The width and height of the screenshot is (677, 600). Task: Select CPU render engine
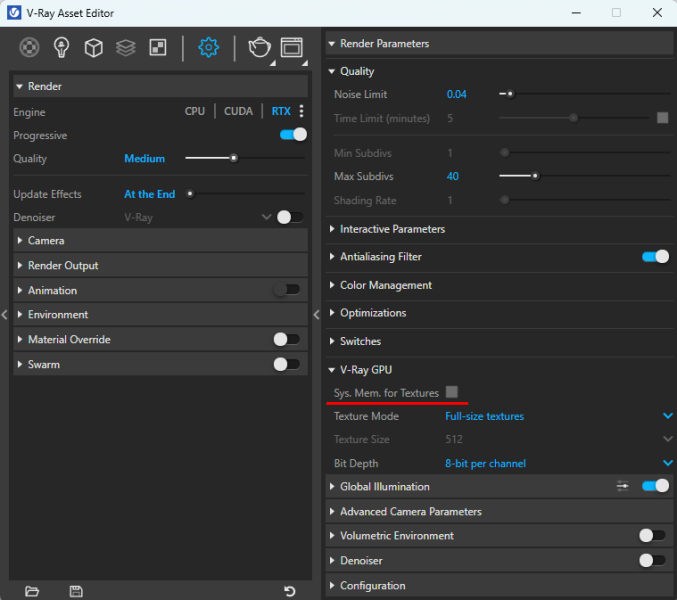pyautogui.click(x=195, y=111)
